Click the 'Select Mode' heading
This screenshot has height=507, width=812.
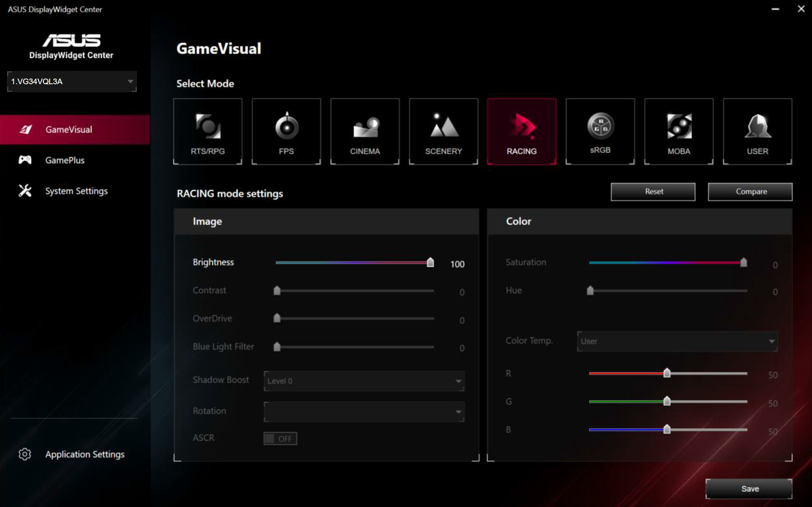tap(205, 83)
